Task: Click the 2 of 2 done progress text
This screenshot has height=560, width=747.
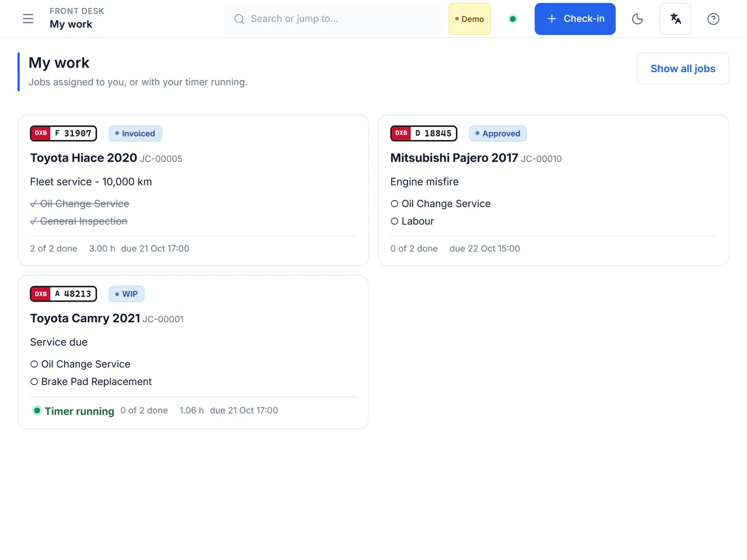Action: pos(54,249)
